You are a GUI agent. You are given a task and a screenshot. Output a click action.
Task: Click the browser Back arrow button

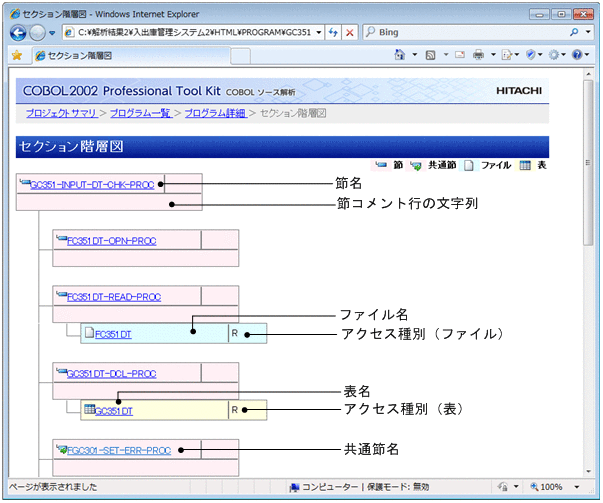point(18,33)
